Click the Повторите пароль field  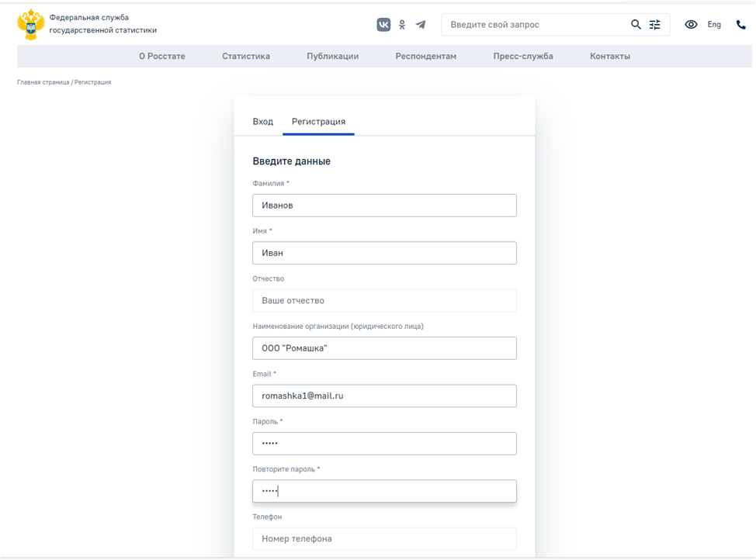pyautogui.click(x=384, y=491)
